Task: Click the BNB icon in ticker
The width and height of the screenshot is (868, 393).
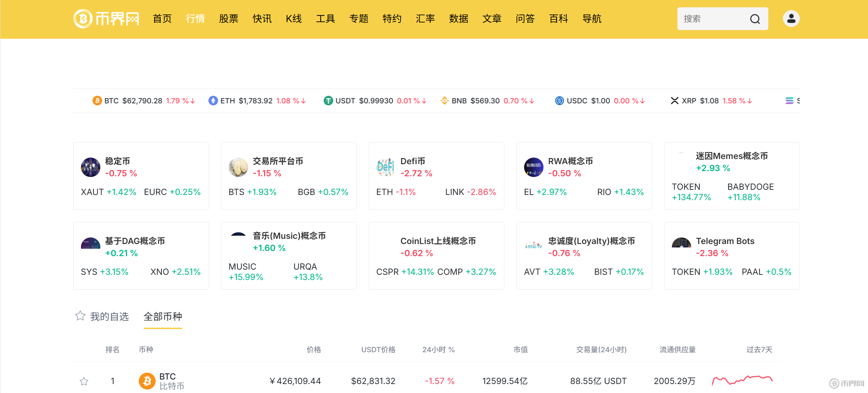Action: [x=444, y=101]
